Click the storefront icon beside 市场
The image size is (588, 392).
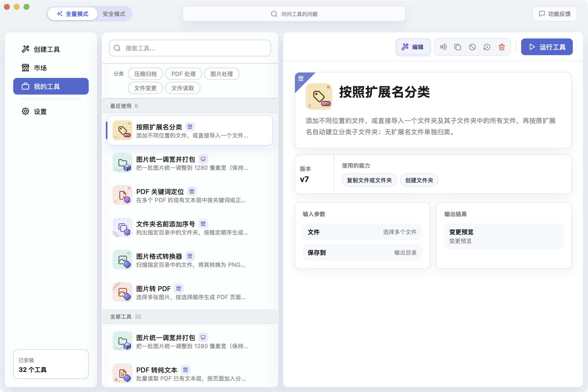(25, 68)
